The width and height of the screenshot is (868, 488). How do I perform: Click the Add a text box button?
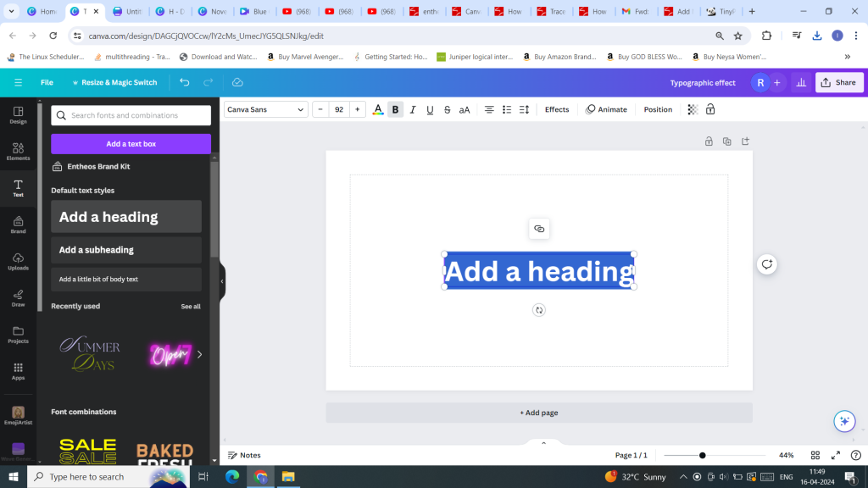131,144
